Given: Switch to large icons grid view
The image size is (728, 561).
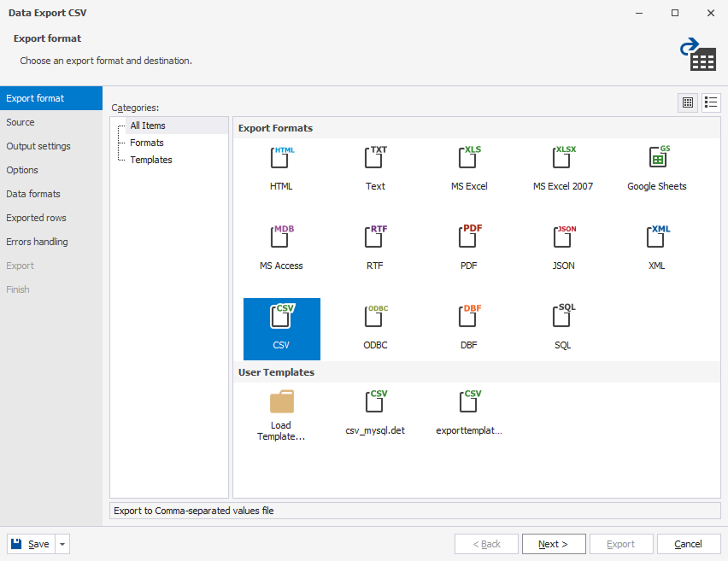Looking at the screenshot, I should pos(688,102).
